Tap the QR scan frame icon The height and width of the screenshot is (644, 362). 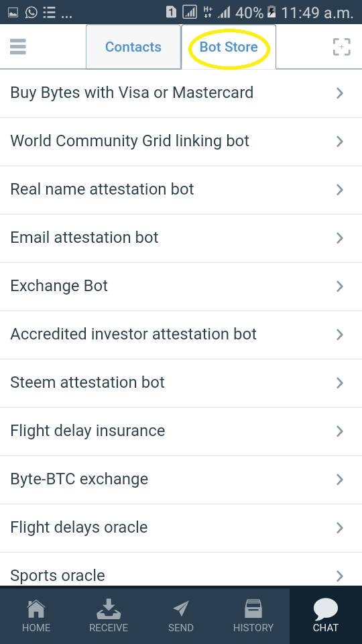[x=341, y=47]
